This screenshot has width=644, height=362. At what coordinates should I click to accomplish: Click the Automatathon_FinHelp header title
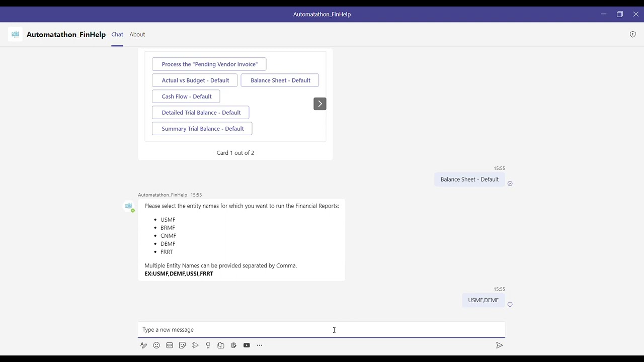pyautogui.click(x=66, y=34)
